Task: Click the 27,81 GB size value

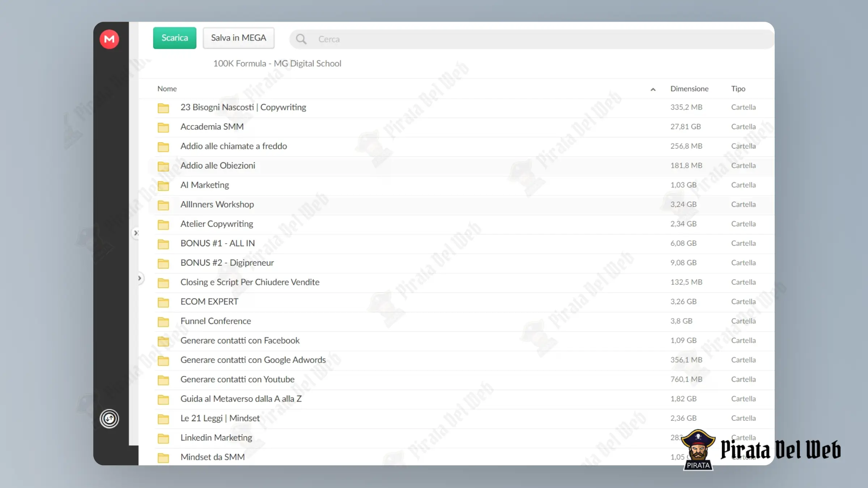Action: [685, 127]
